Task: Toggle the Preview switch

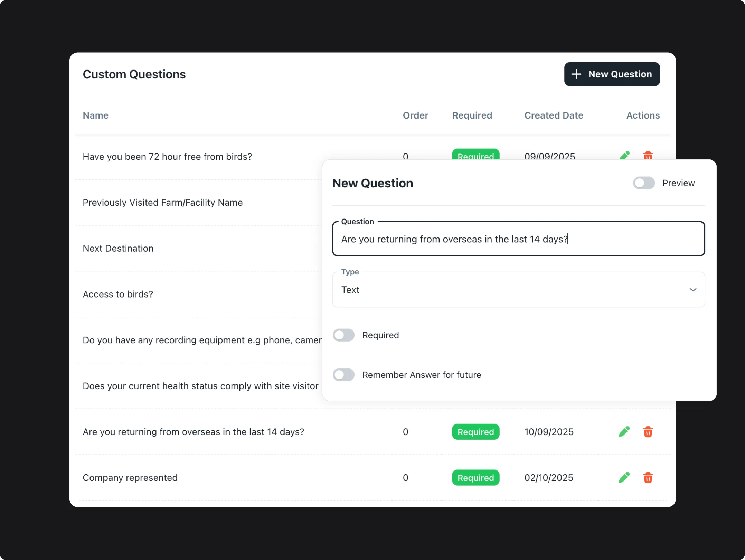Action: [x=644, y=183]
